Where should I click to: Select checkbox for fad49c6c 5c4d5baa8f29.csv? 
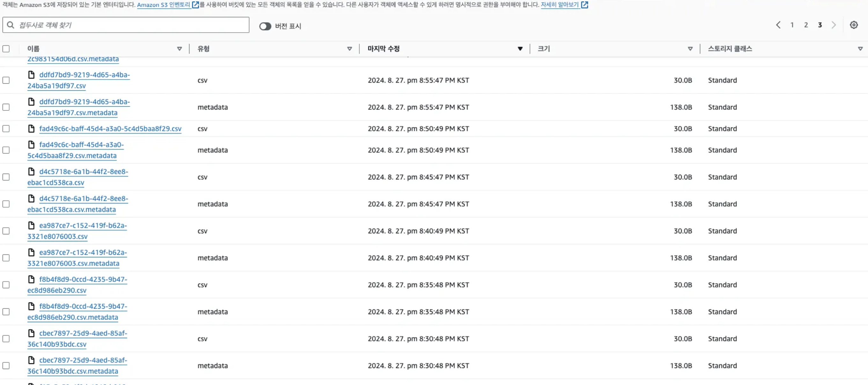point(6,129)
